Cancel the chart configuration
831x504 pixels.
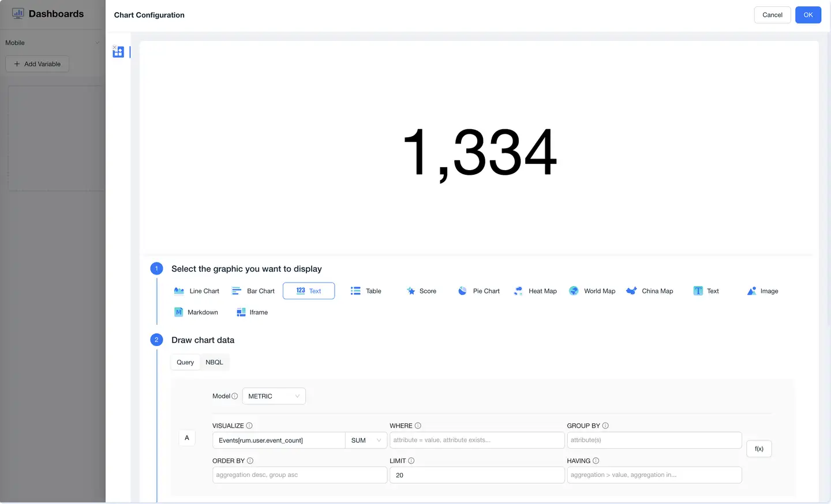tap(772, 15)
